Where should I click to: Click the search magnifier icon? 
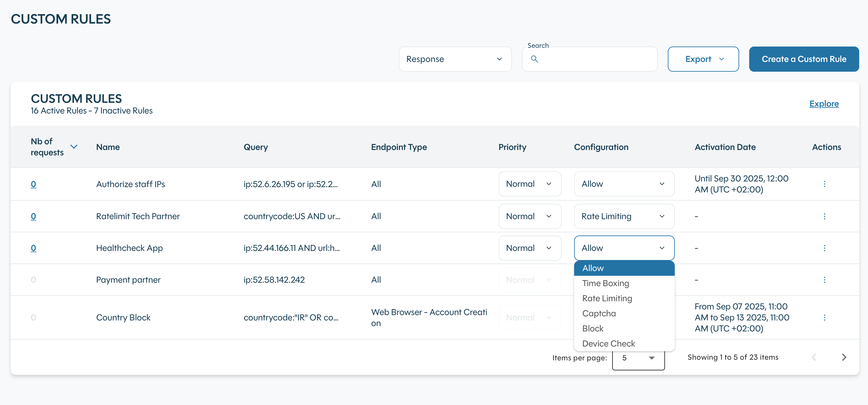pos(535,59)
